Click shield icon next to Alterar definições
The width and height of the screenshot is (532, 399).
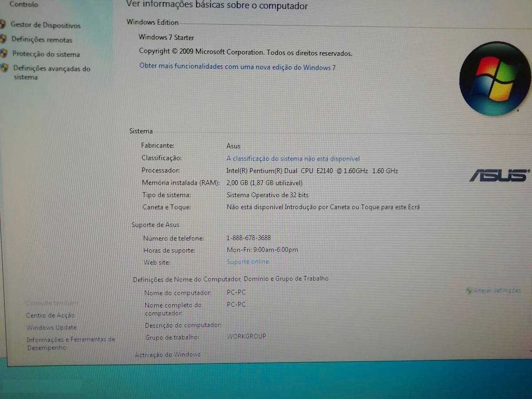click(469, 291)
